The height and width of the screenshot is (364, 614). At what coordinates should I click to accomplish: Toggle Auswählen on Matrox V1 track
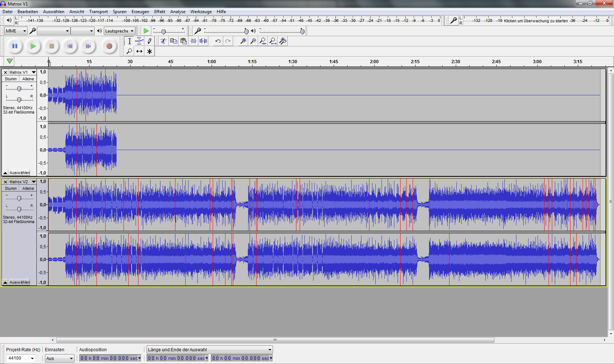pos(19,173)
